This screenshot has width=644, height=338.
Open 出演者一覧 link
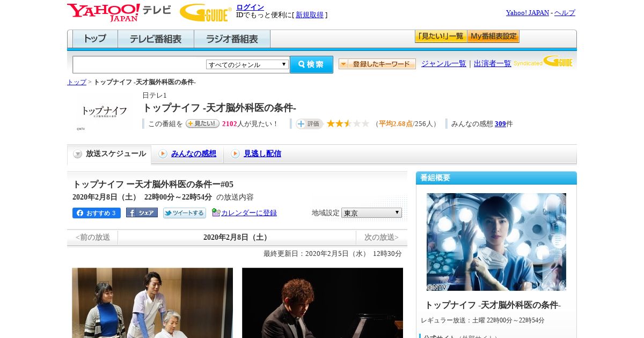coord(493,63)
